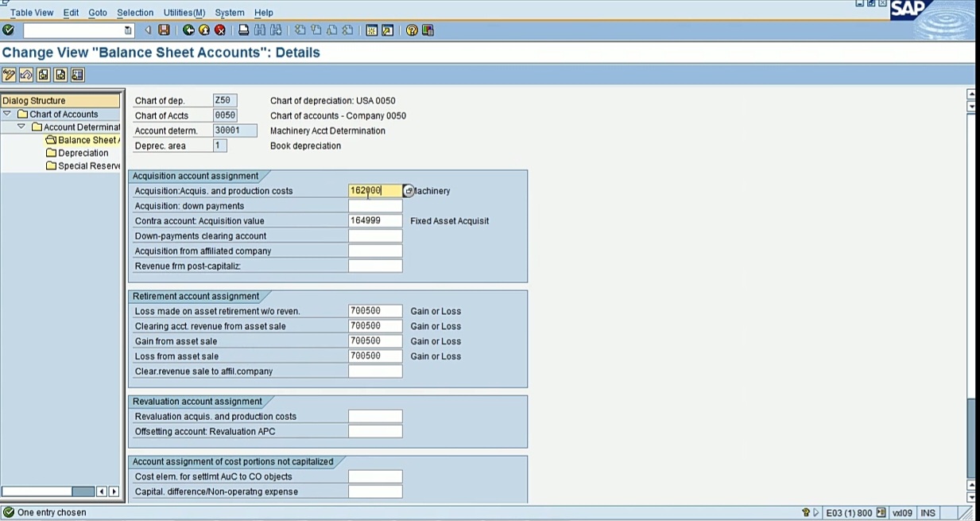
Task: Select the Chart of Accounts folder
Action: pyautogui.click(x=57, y=115)
